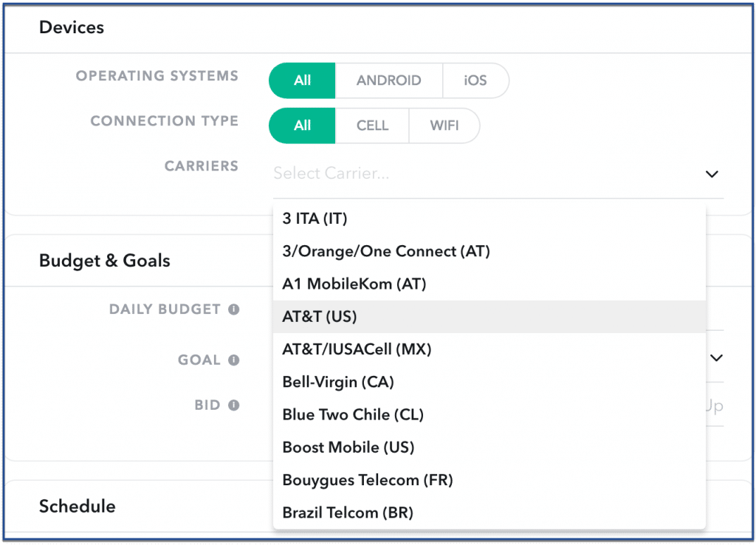Pick 3/Orange/One Connect (AT) carrier
The height and width of the screenshot is (545, 756).
click(489, 251)
